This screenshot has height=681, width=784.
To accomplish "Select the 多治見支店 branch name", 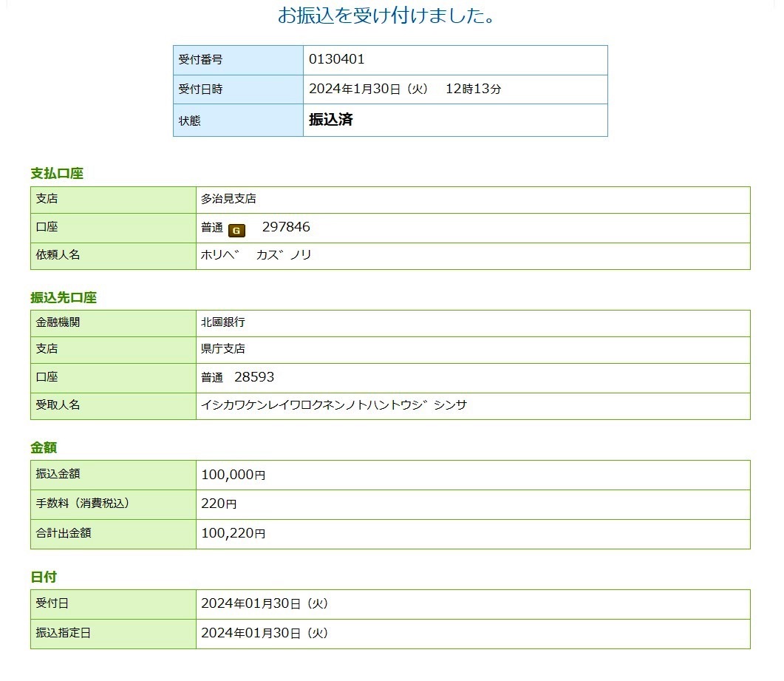I will tap(228, 199).
